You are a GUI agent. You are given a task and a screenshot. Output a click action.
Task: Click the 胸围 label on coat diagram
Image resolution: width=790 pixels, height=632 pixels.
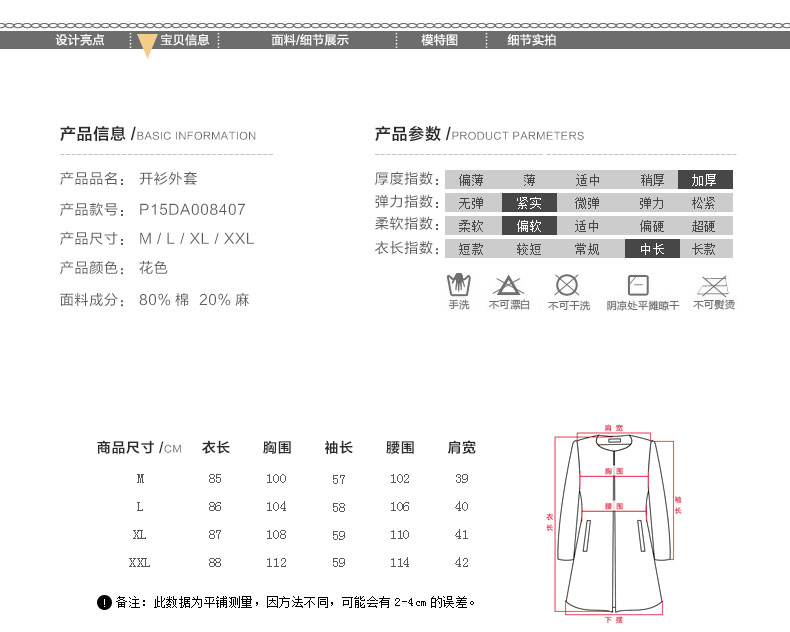click(x=614, y=471)
